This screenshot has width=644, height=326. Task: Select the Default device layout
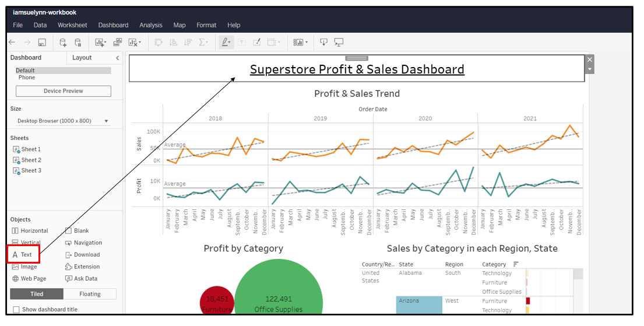[64, 71]
